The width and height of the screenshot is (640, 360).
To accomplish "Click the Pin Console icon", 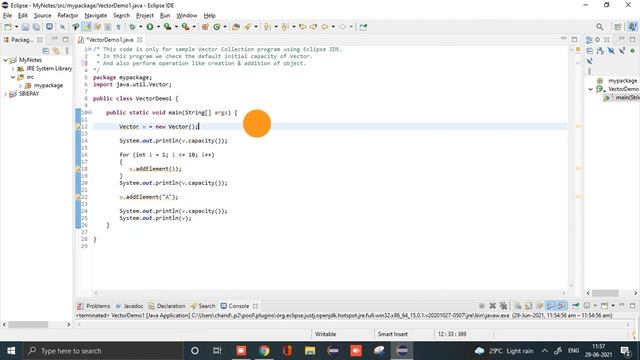I will tap(576, 306).
